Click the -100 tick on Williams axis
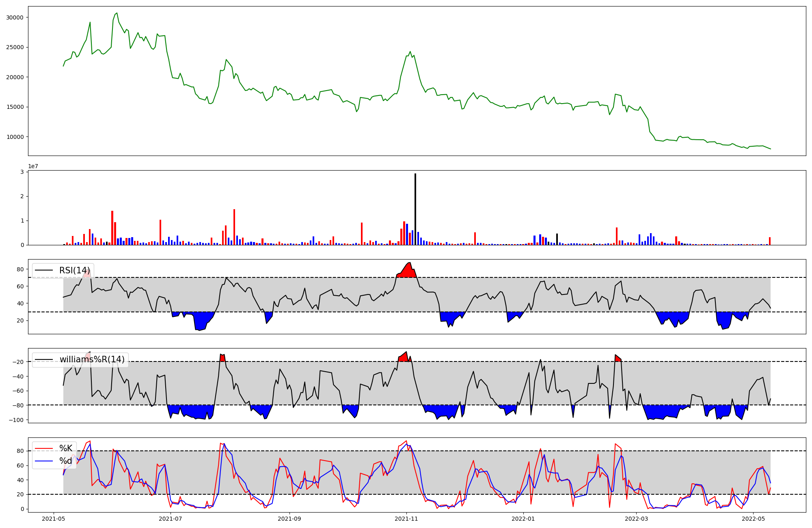The height and width of the screenshot is (528, 812). pyautogui.click(x=16, y=420)
